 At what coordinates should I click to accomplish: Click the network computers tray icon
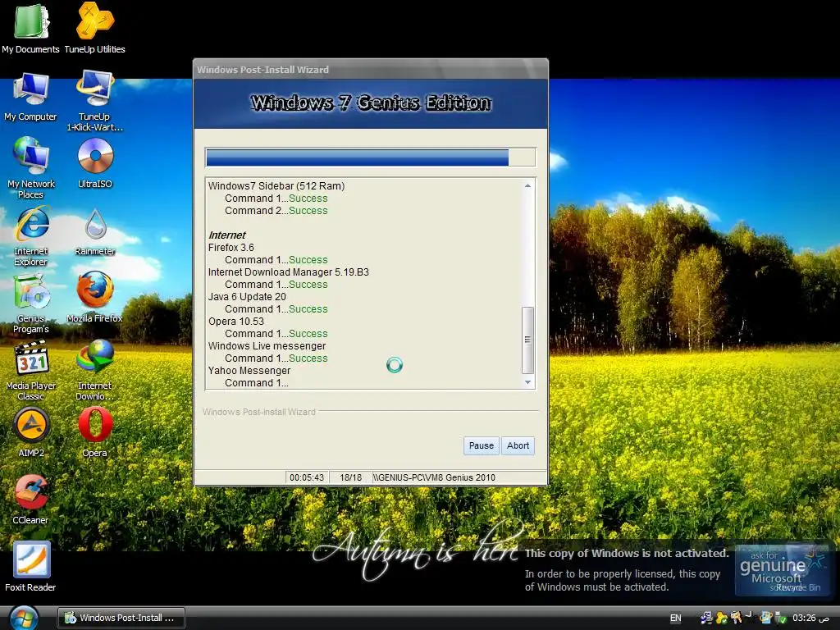[707, 619]
